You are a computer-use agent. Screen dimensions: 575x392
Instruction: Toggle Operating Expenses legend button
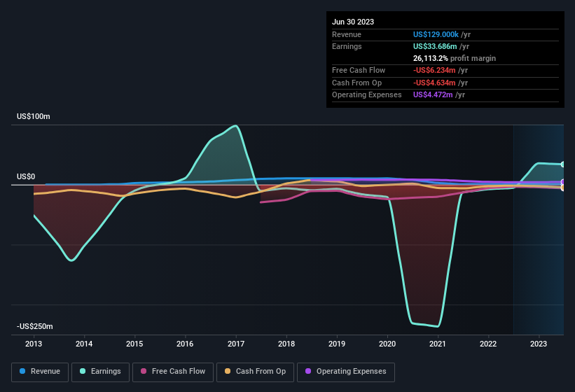pyautogui.click(x=345, y=372)
